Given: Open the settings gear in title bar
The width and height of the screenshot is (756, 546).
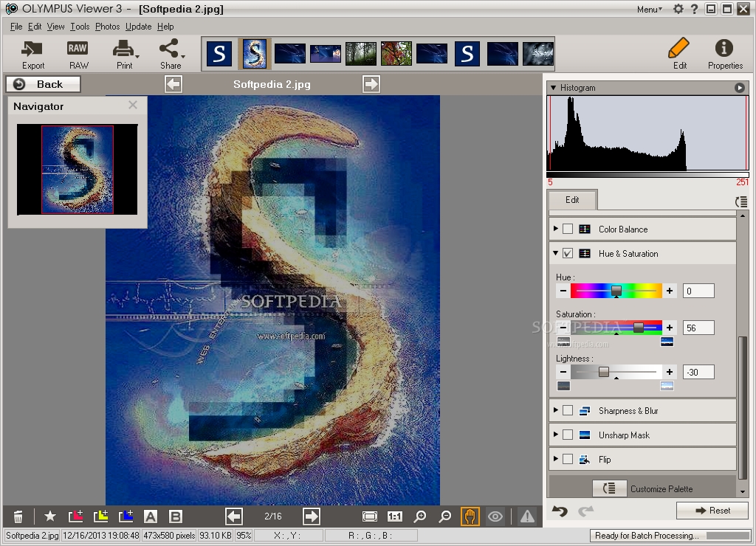Looking at the screenshot, I should 678,9.
